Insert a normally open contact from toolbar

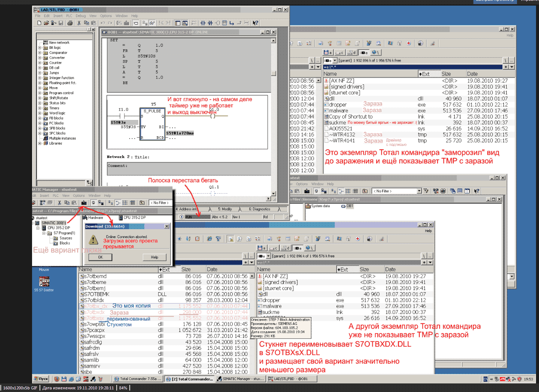(203, 23)
